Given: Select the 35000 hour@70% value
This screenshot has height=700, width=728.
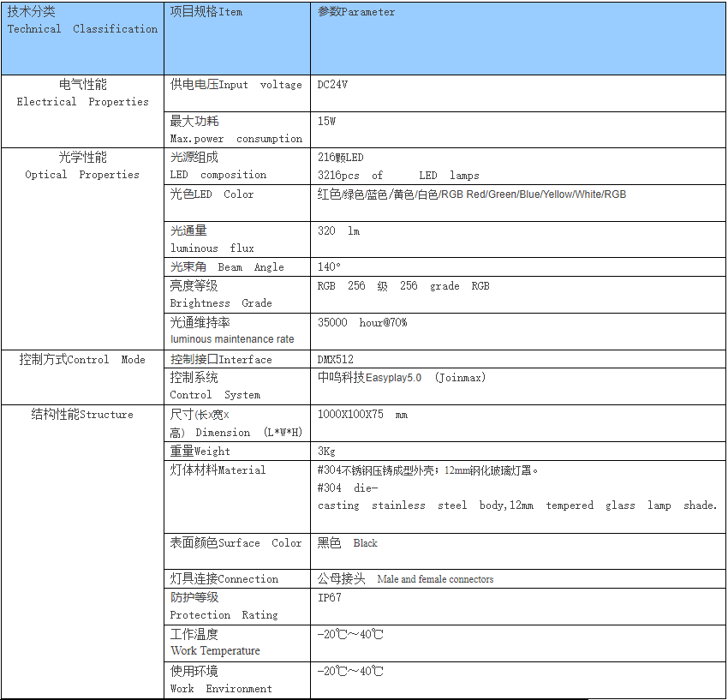Looking at the screenshot, I should [361, 322].
